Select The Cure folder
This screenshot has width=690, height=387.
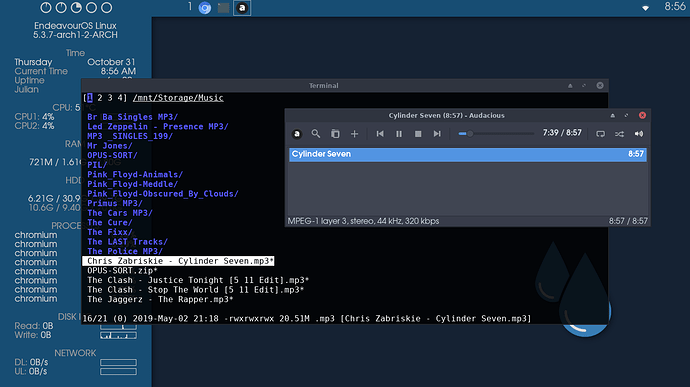point(110,223)
